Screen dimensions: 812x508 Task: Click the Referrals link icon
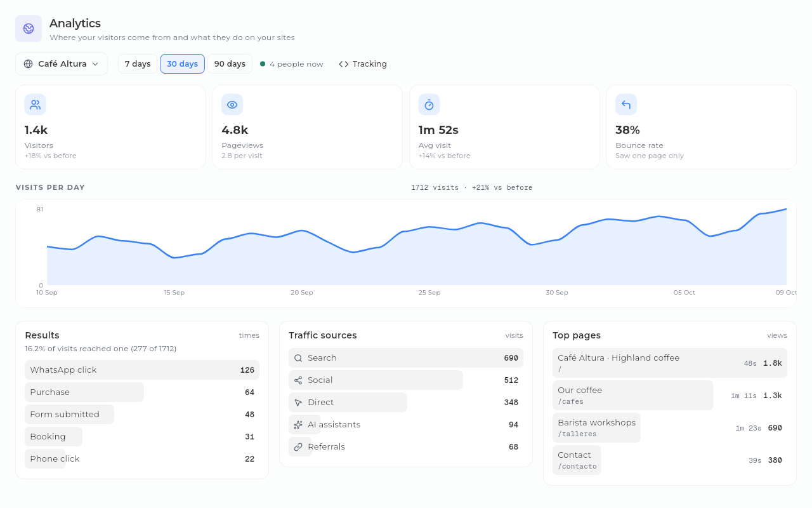pos(298,447)
